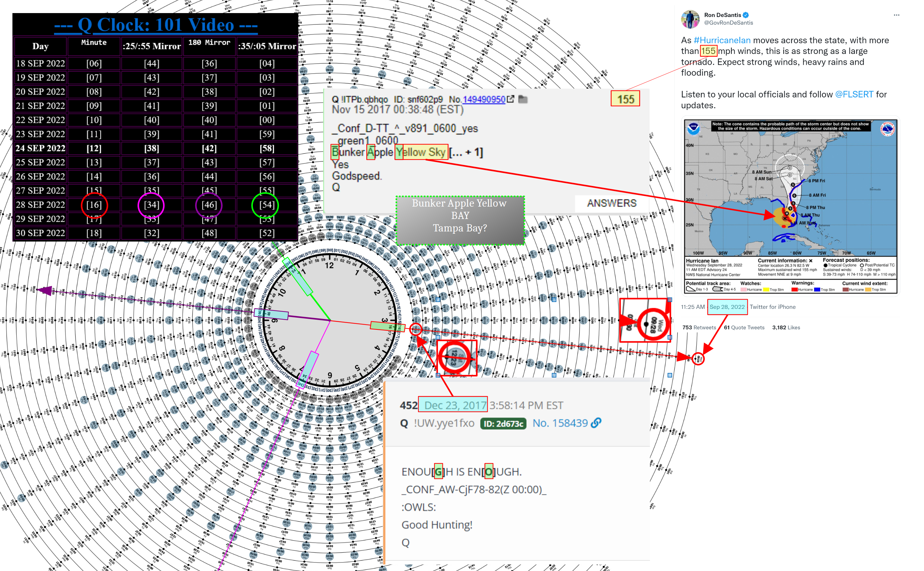
Task: Click the post date 'Dec 23, 2017'
Action: pyautogui.click(x=455, y=406)
